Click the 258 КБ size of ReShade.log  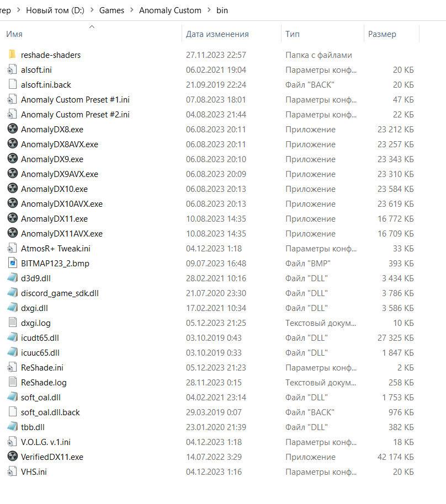(x=401, y=383)
